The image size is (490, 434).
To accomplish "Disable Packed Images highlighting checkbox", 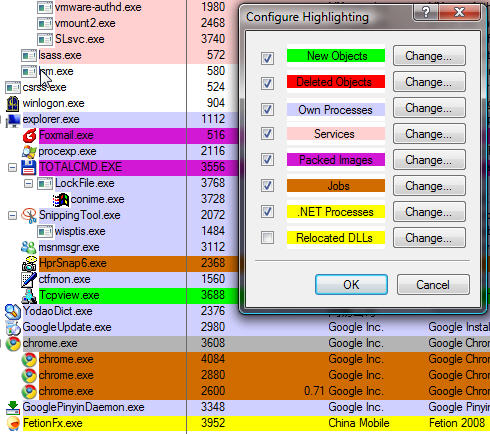I will pos(267,159).
